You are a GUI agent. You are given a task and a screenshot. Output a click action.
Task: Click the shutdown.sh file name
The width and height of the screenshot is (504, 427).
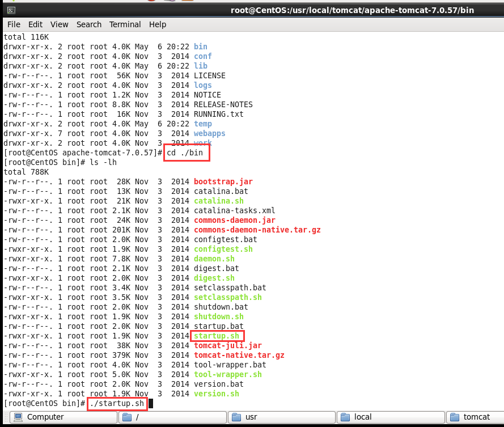[x=219, y=317]
